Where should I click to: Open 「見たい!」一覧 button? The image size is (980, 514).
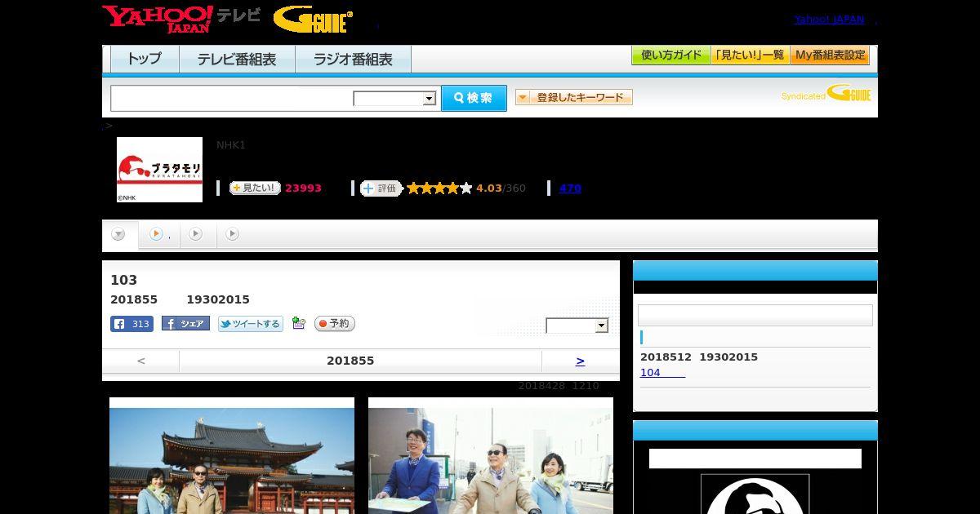(751, 55)
